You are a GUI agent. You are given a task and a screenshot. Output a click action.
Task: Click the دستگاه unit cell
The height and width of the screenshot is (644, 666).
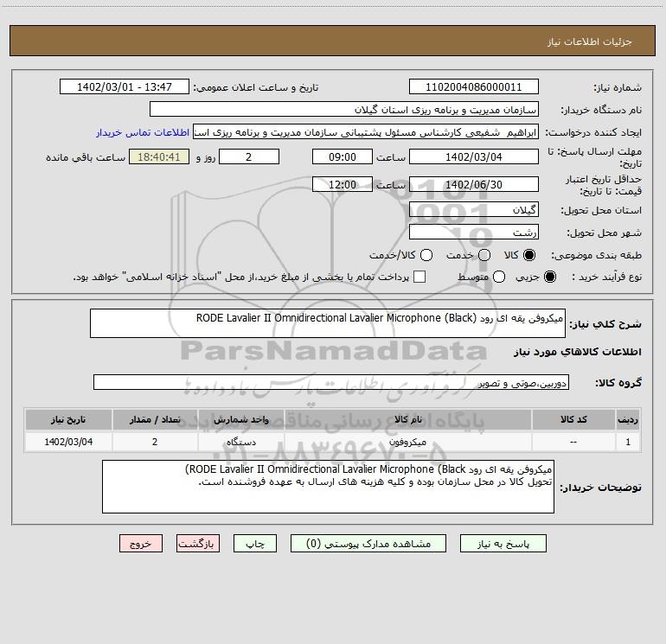240,442
